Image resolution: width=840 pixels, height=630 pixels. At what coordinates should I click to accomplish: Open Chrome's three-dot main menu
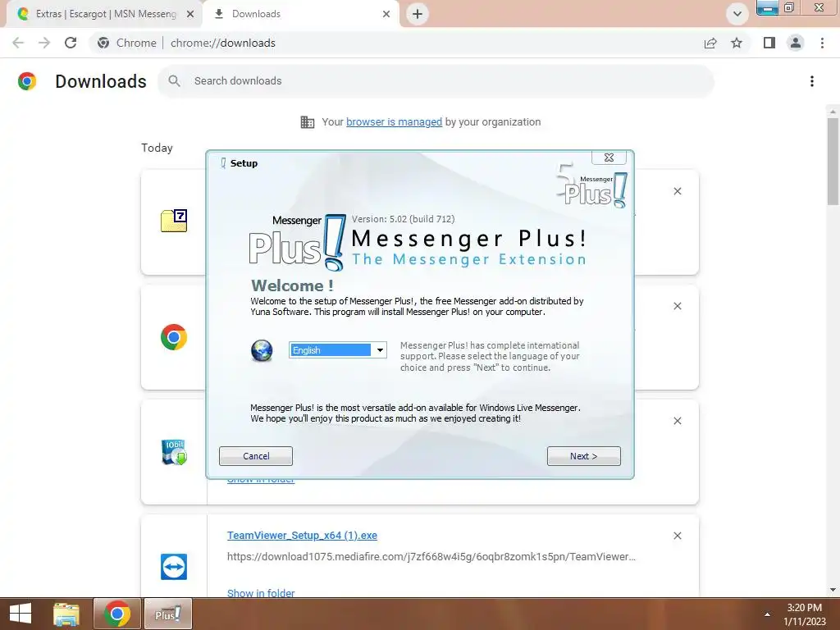pos(822,43)
